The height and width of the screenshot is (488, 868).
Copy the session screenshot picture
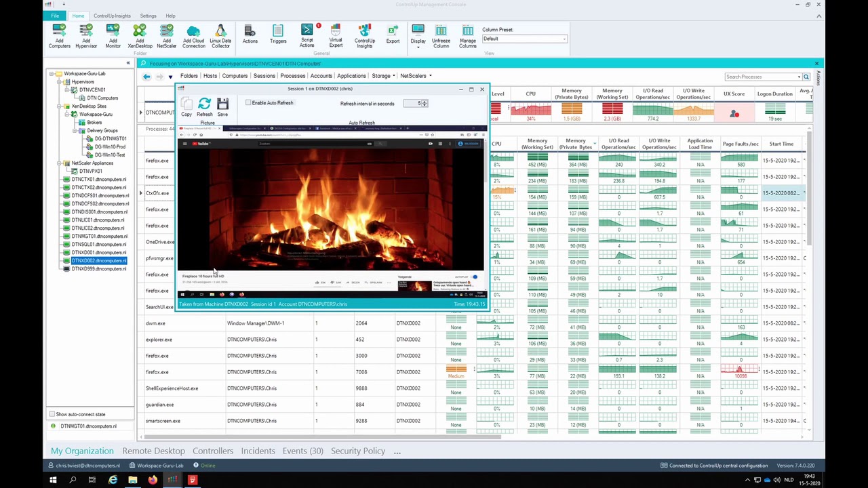(x=186, y=107)
